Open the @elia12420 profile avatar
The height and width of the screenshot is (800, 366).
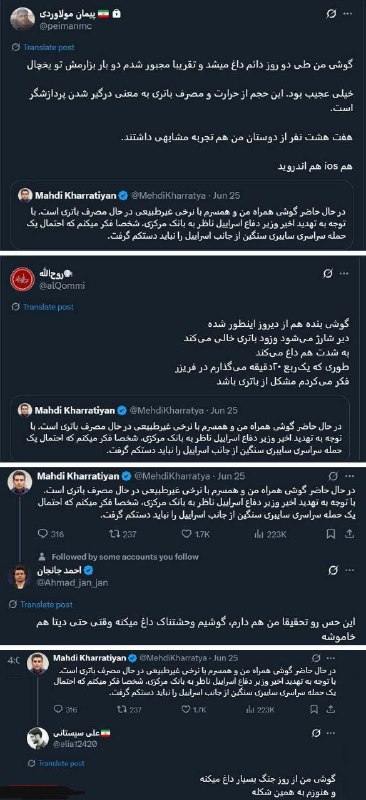[38, 738]
